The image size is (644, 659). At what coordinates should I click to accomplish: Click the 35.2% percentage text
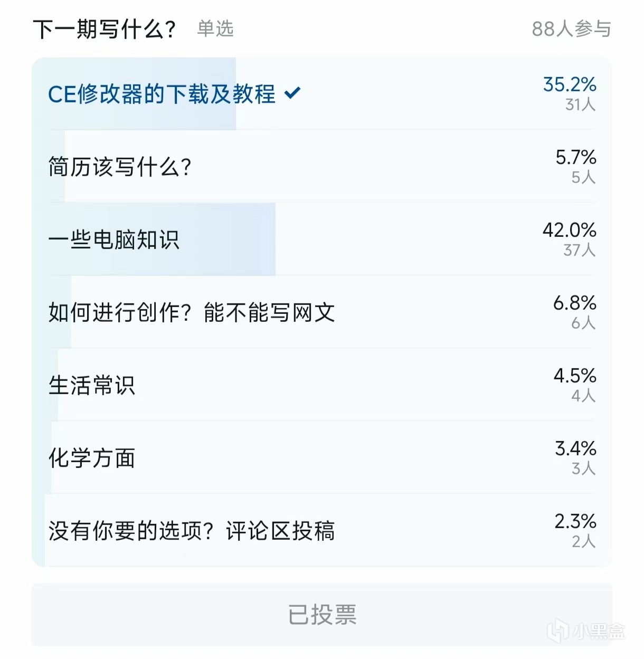point(570,84)
